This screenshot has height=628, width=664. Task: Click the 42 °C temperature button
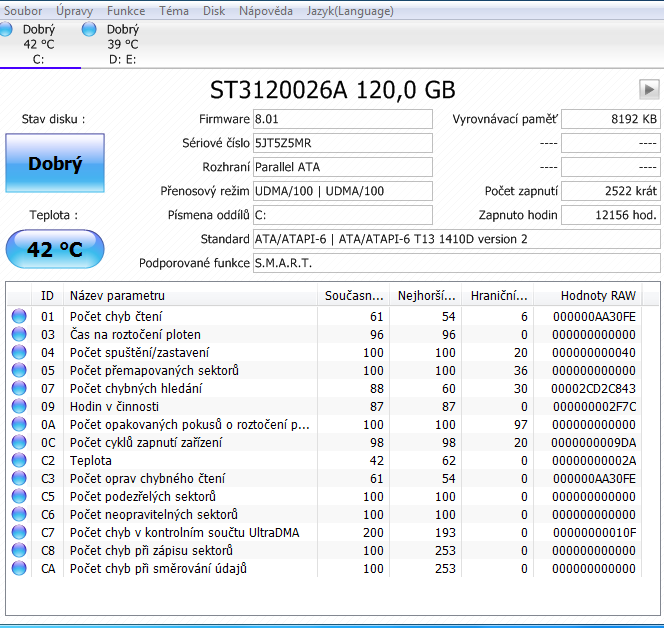(x=55, y=250)
